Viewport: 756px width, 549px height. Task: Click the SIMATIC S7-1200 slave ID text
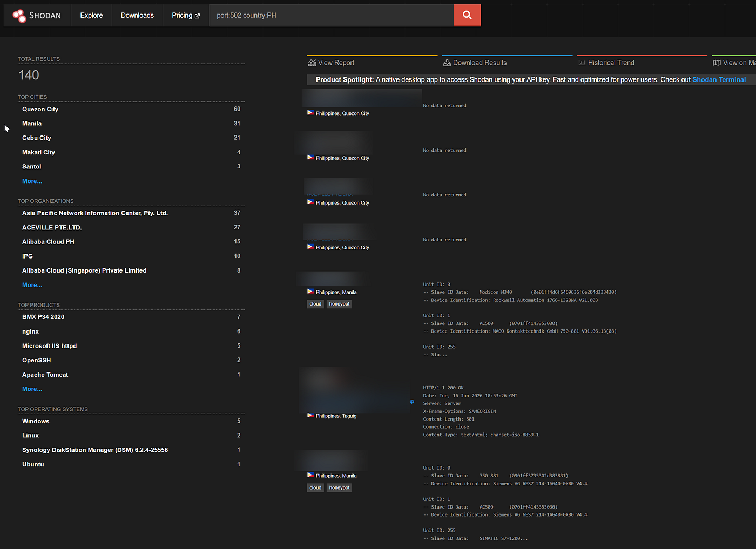[503, 538]
